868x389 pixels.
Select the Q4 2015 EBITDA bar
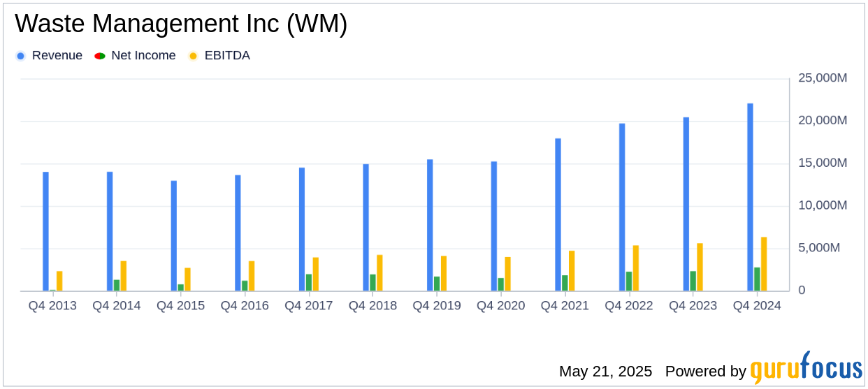click(x=188, y=279)
